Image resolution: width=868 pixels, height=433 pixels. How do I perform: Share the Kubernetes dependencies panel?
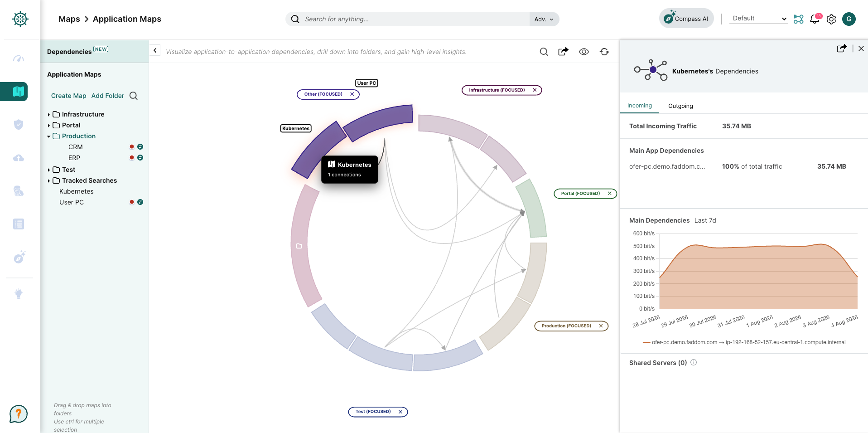[x=842, y=49]
